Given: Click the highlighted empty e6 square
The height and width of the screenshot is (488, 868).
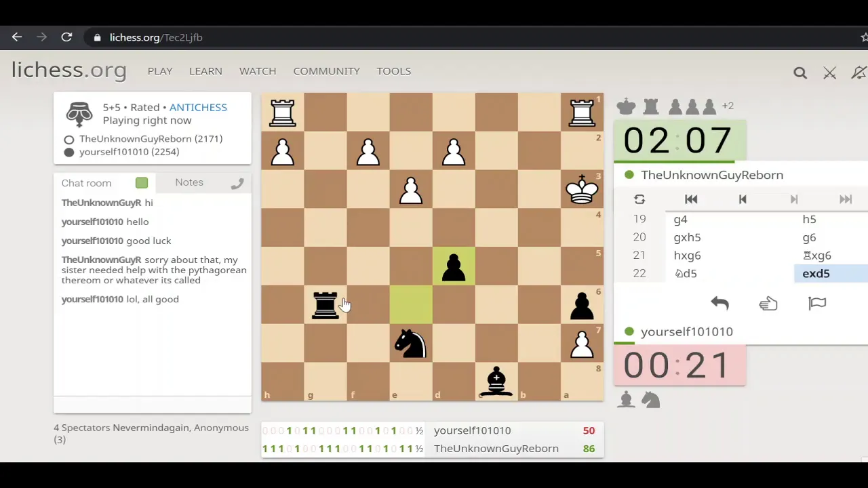Looking at the screenshot, I should coord(411,304).
